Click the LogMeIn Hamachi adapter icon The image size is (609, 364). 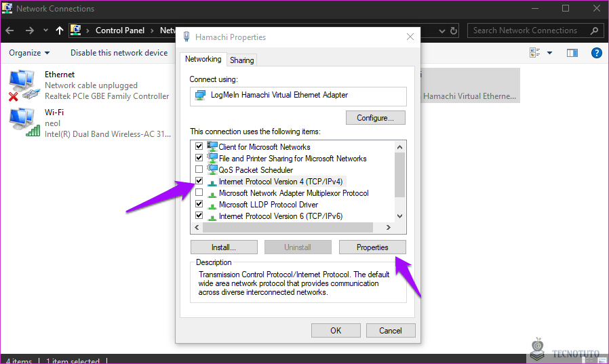(x=200, y=95)
